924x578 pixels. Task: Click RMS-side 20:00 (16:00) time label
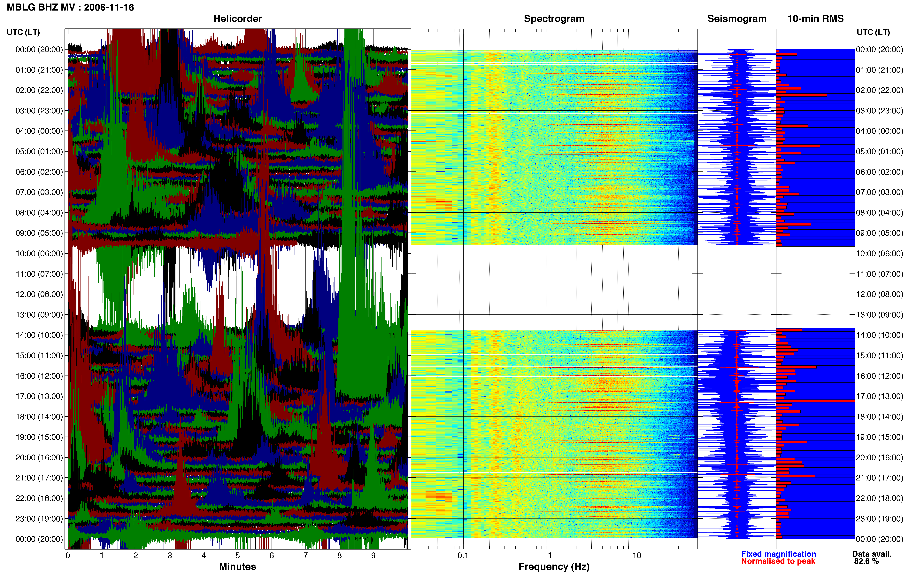(880, 458)
